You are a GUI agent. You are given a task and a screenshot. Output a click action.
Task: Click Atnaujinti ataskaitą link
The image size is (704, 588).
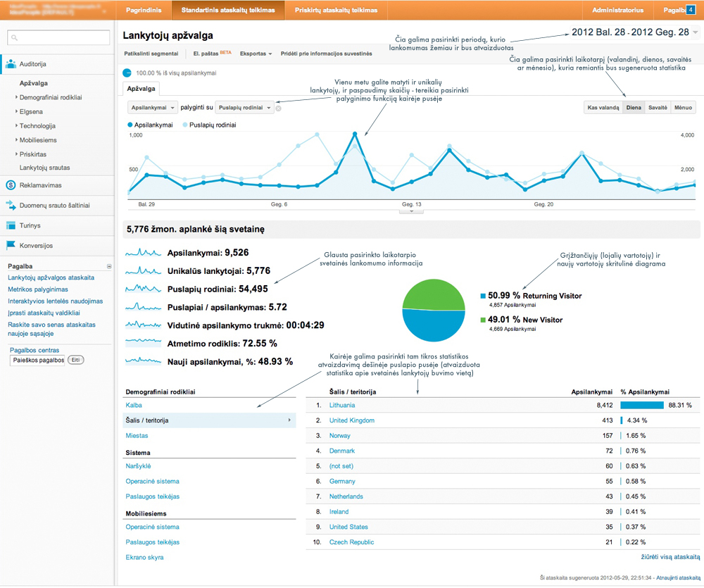679,579
